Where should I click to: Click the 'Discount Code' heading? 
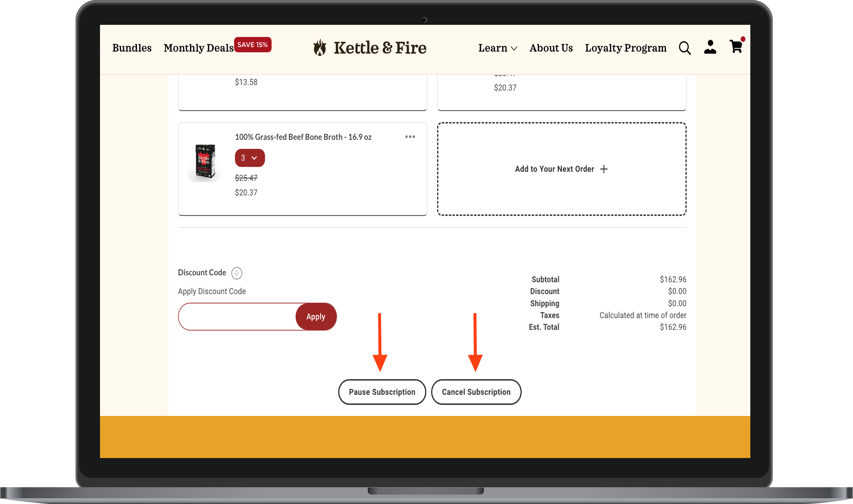pyautogui.click(x=202, y=272)
